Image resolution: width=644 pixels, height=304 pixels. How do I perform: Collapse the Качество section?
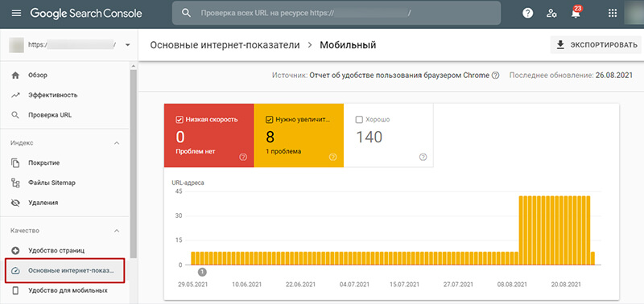point(117,231)
